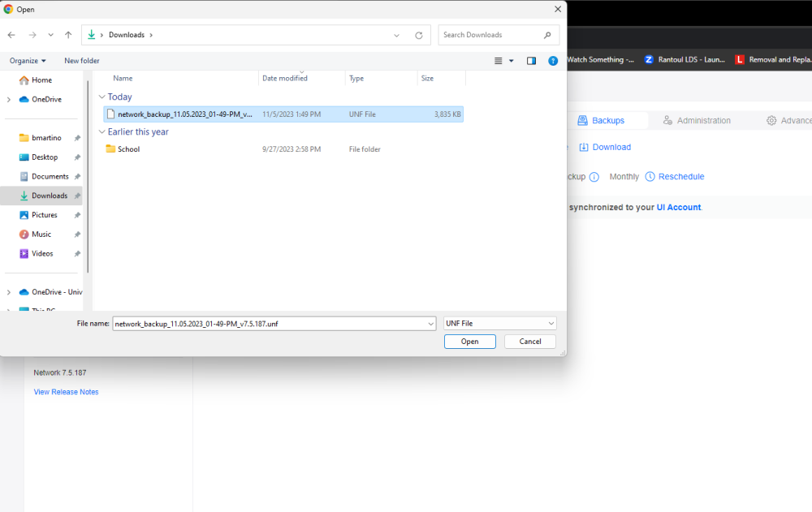Click the navigation pane scrollbar

point(88,176)
